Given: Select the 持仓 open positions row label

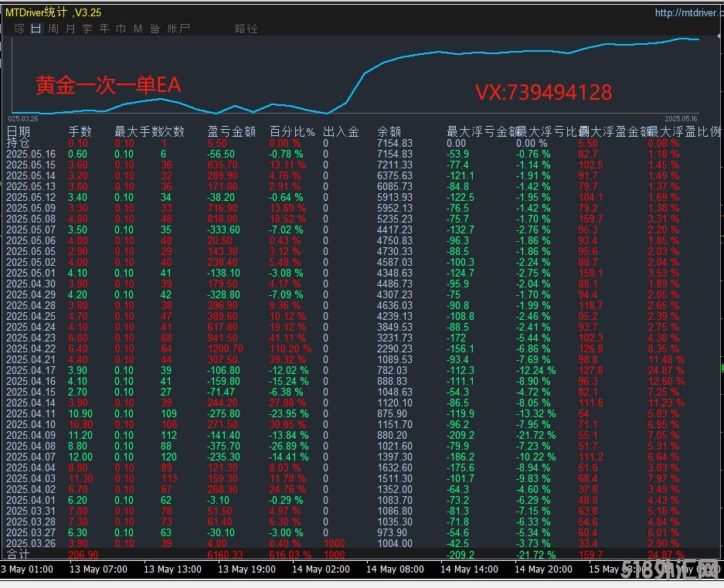Looking at the screenshot, I should tap(18, 142).
